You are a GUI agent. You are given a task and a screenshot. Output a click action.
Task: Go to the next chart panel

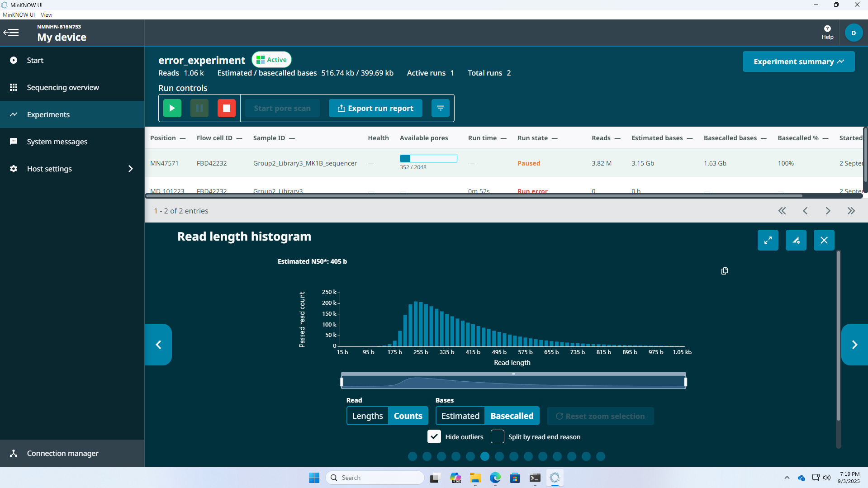click(854, 345)
